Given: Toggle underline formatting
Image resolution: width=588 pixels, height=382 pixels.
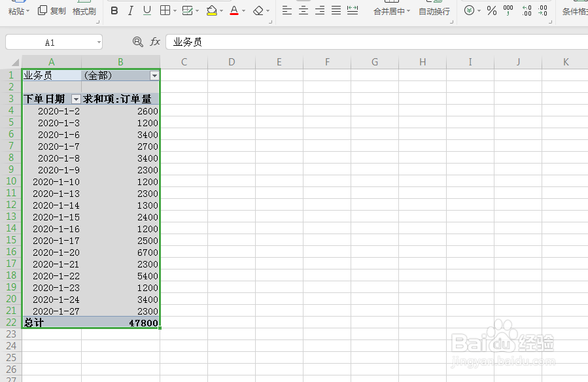Looking at the screenshot, I should click(147, 11).
